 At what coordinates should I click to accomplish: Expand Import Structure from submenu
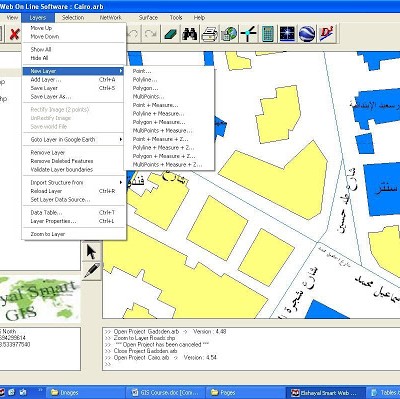(x=74, y=183)
